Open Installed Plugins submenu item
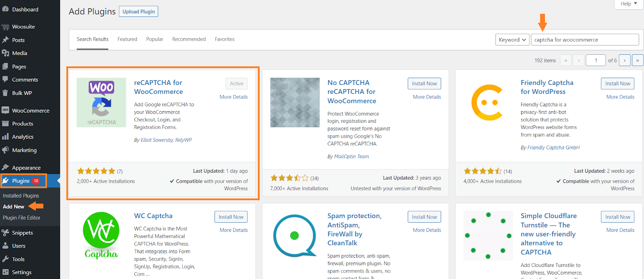 pos(21,196)
